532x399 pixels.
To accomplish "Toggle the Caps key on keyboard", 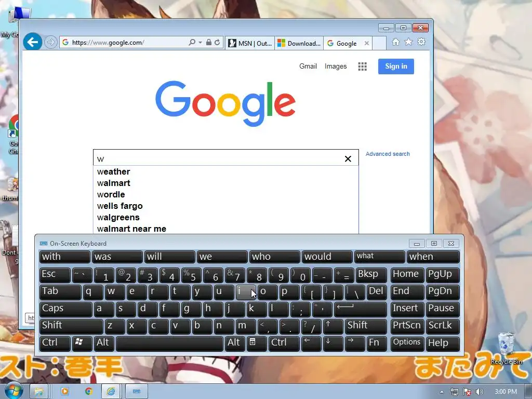I will pyautogui.click(x=66, y=309).
